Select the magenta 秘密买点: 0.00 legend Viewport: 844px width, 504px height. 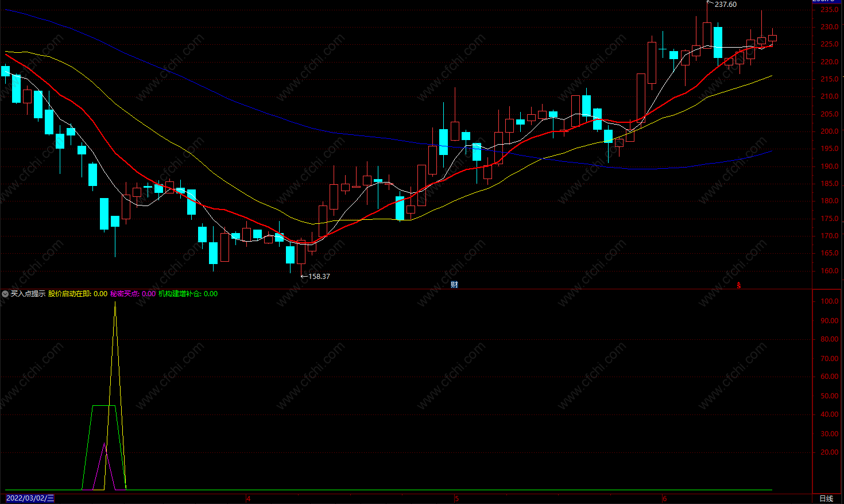point(133,293)
